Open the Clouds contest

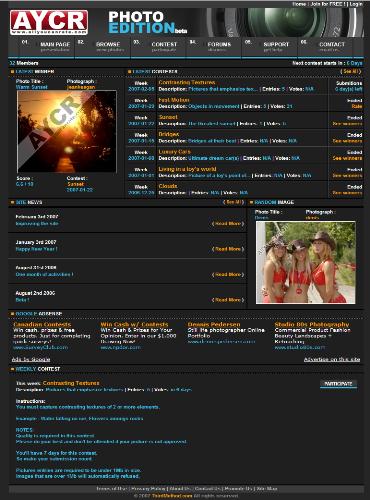point(168,186)
